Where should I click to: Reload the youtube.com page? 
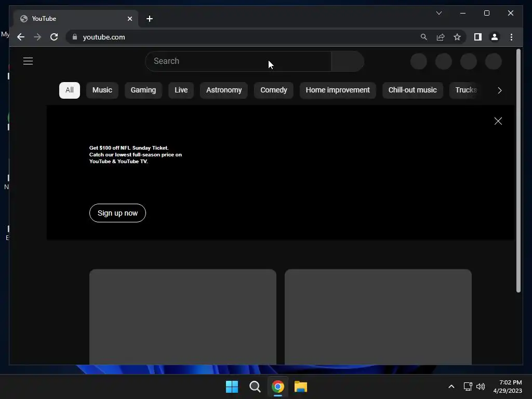click(54, 37)
